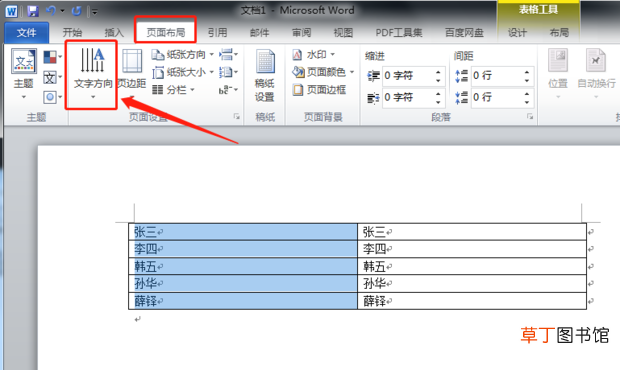
Task: Increase spacing before with the stepper
Action: tap(527, 72)
